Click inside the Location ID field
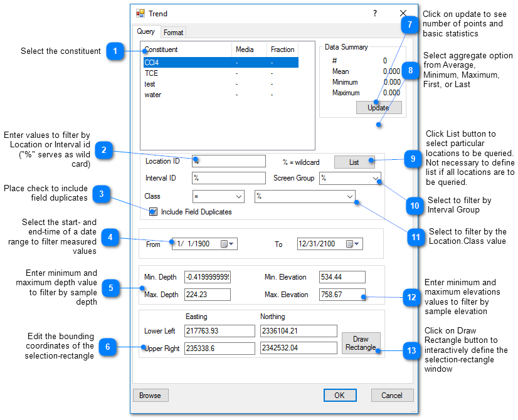 click(229, 161)
